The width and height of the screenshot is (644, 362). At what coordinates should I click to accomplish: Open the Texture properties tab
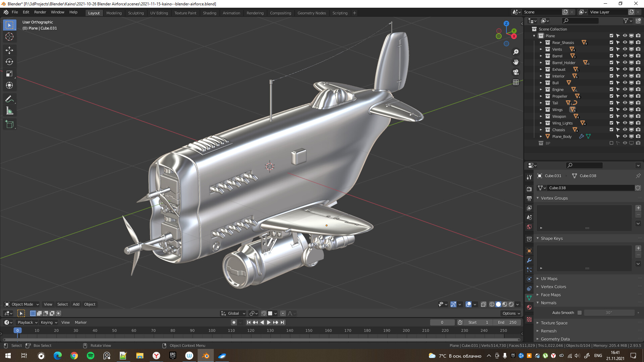click(529, 319)
